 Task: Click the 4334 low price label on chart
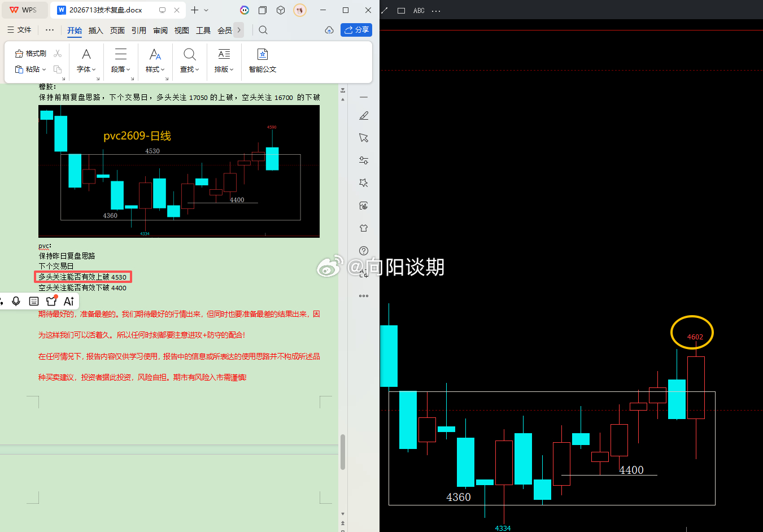(x=503, y=528)
